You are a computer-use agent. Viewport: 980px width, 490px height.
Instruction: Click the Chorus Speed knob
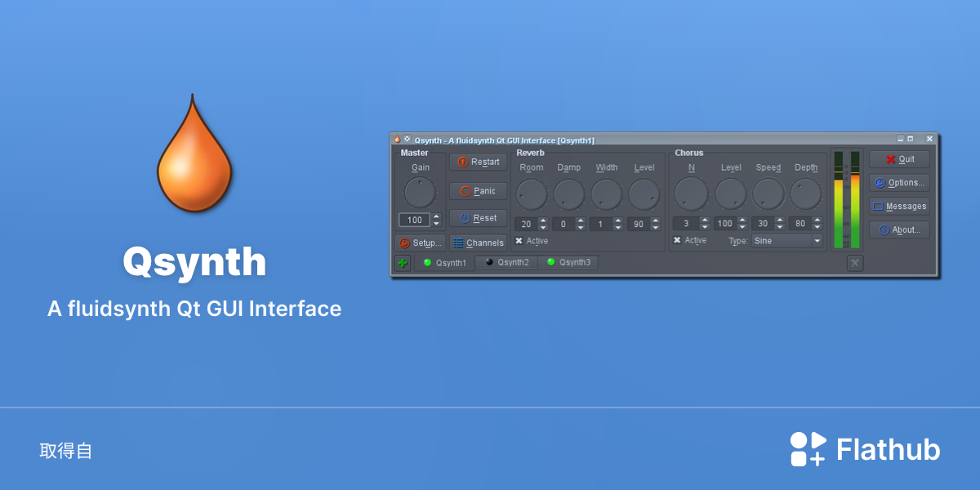tap(768, 194)
